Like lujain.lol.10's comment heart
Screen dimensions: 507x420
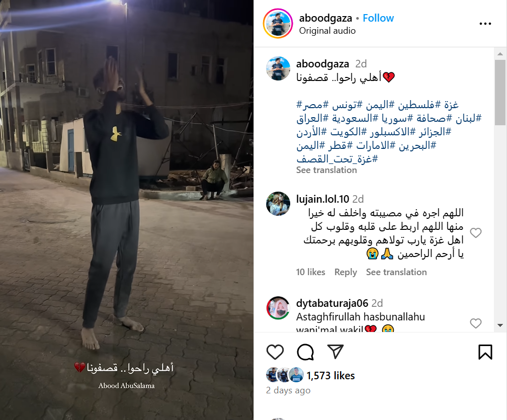tap(476, 233)
